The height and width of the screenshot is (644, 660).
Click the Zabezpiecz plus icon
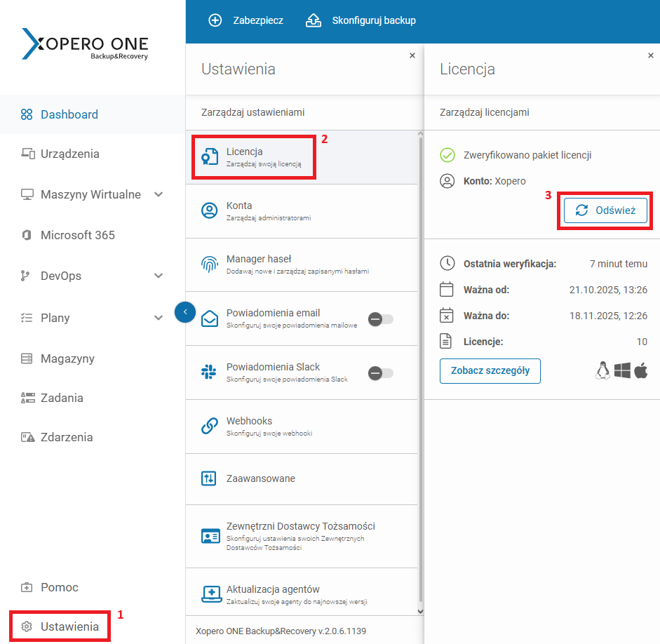215,20
